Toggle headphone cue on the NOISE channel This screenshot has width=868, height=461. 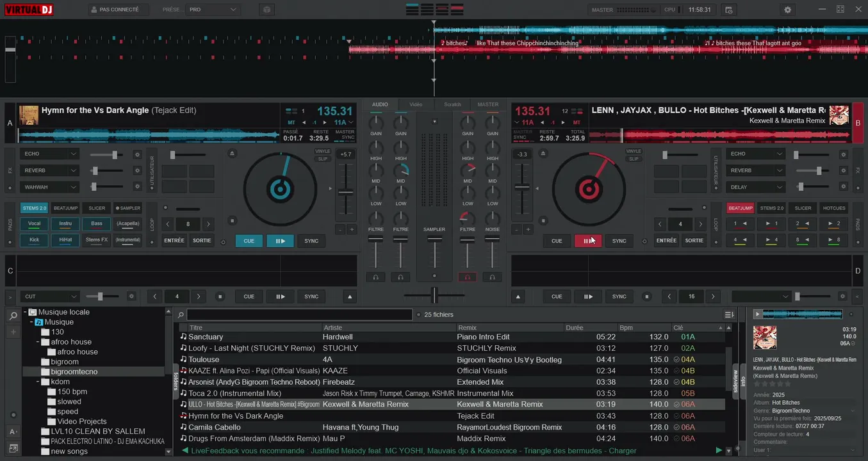pos(492,277)
